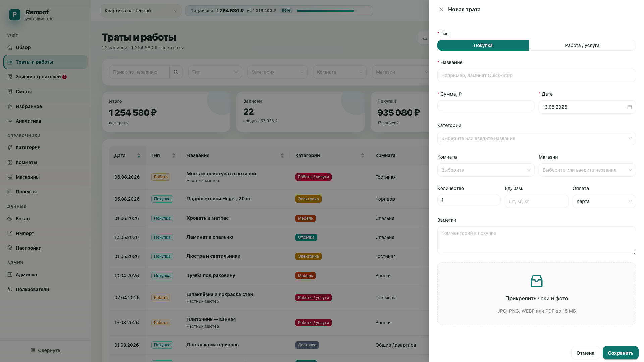Click the Remonf logo icon

tap(15, 15)
